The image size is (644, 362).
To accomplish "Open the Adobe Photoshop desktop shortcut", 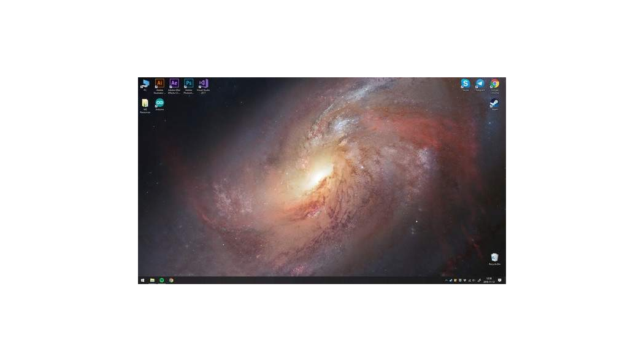I will click(188, 87).
